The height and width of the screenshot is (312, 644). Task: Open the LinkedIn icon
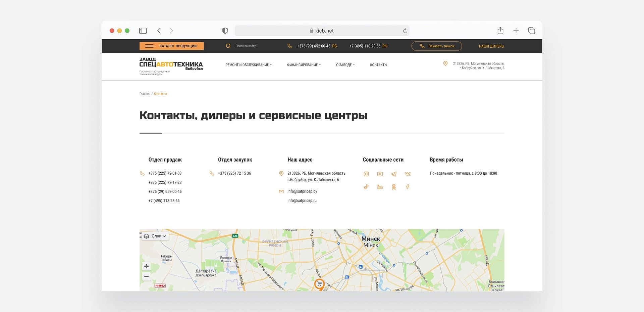(x=380, y=187)
